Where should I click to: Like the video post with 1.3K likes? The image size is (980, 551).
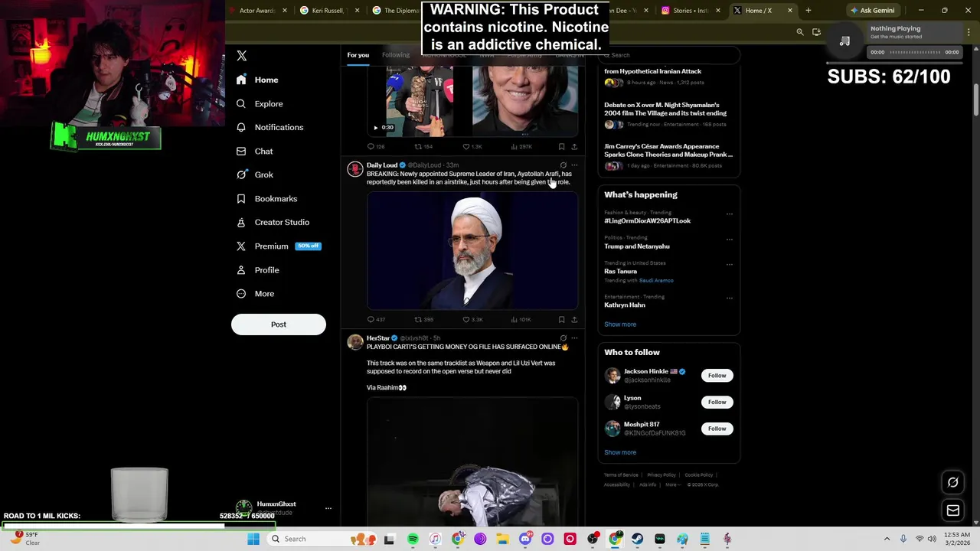tap(472, 147)
